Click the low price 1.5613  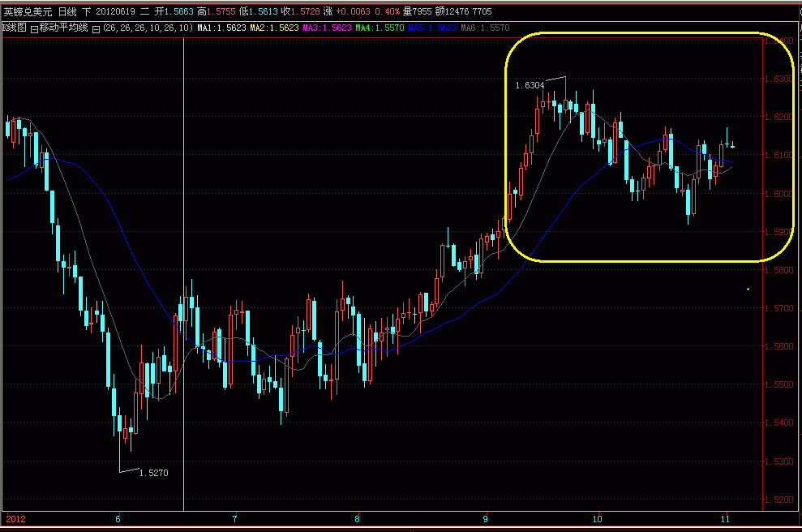point(263,11)
